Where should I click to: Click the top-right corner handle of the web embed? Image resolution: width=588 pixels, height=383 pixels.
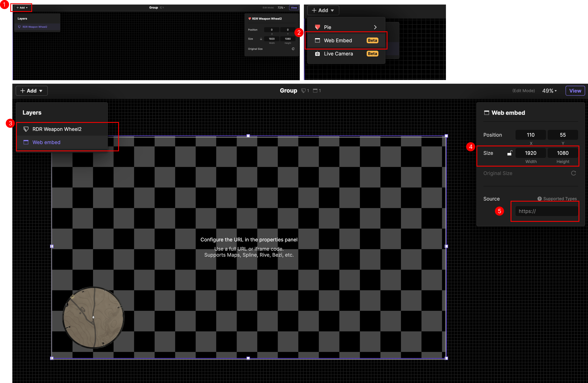click(446, 136)
